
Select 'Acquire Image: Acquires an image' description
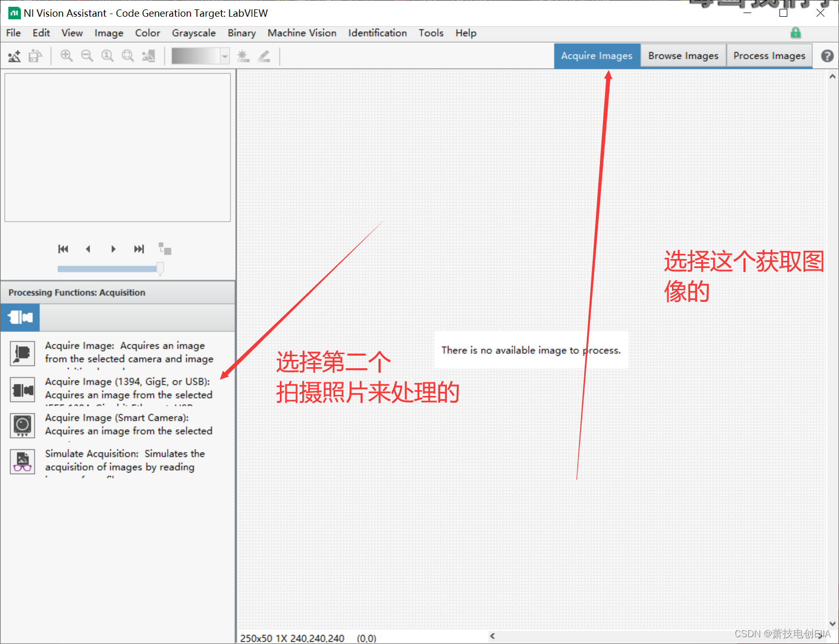pyautogui.click(x=125, y=346)
